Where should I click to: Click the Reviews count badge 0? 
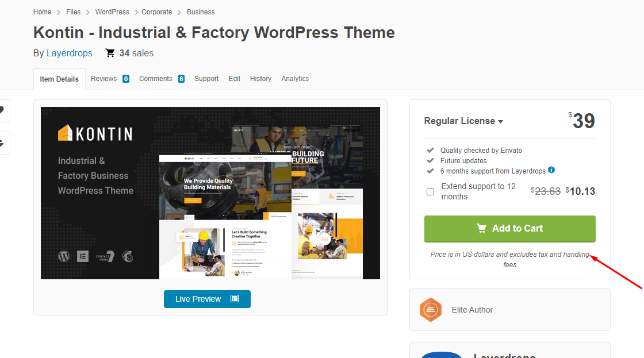coord(126,79)
